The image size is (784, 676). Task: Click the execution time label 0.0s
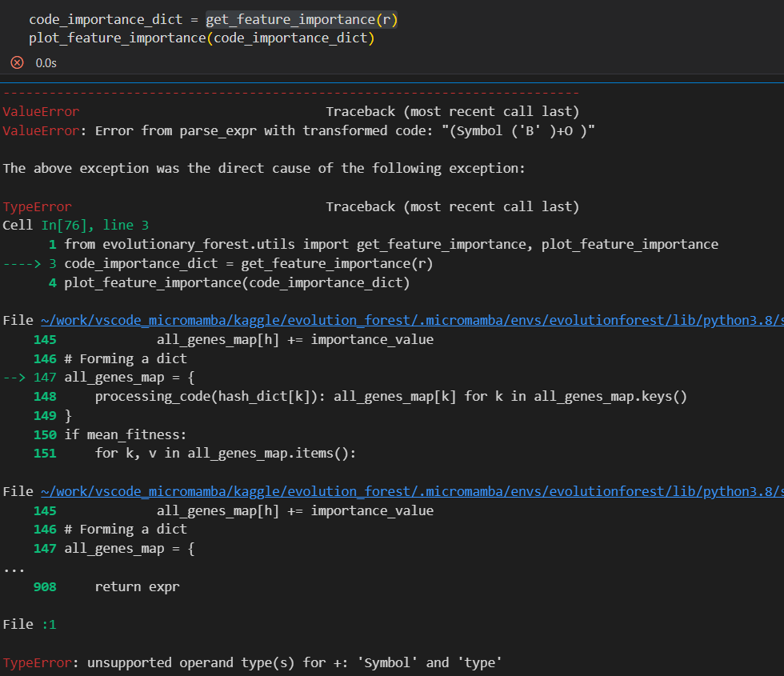(46, 62)
